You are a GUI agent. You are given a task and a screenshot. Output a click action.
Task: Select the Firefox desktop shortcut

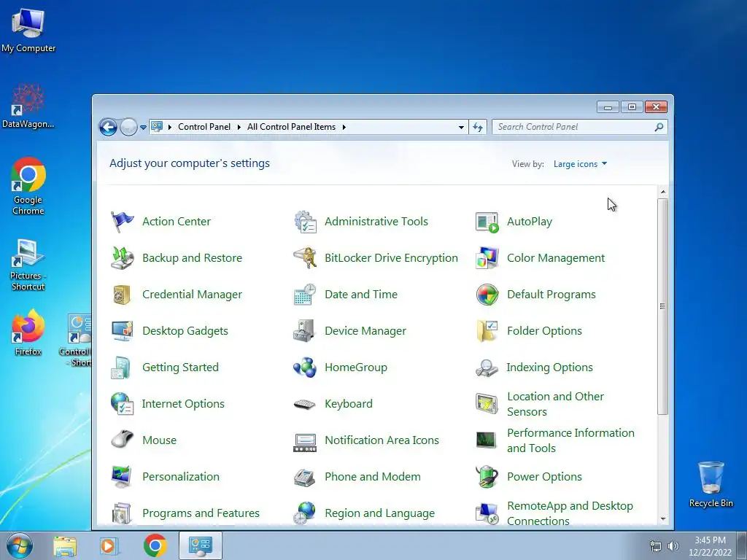pyautogui.click(x=28, y=333)
